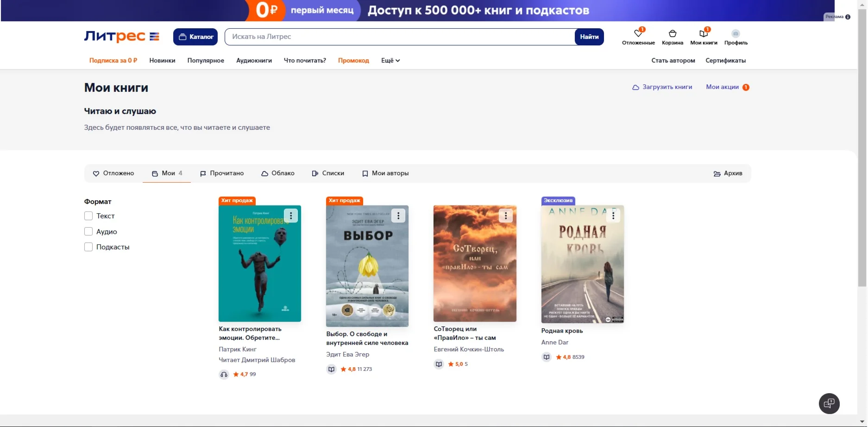Open Что почитать? section
868x427 pixels.
(305, 60)
